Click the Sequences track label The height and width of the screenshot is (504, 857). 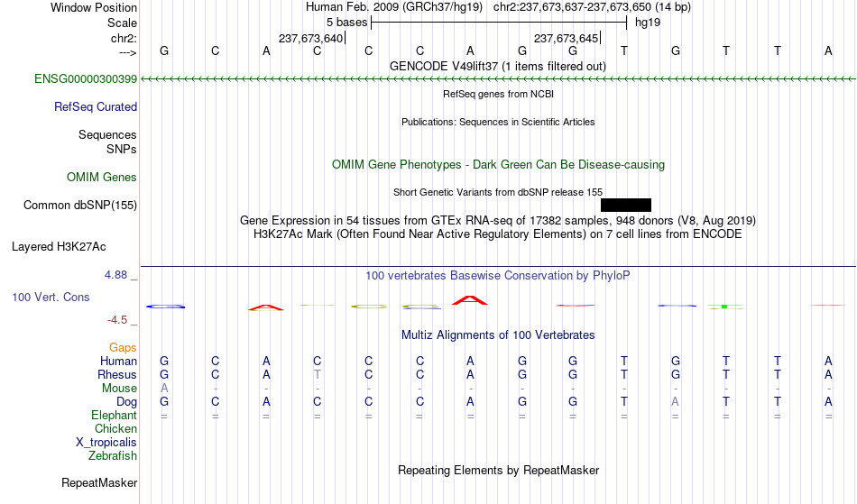coord(107,134)
